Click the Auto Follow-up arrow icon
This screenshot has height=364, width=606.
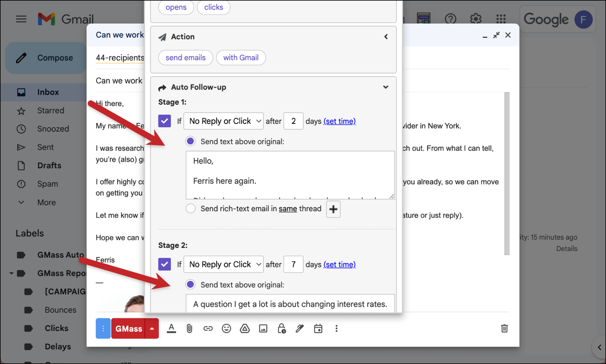pyautogui.click(x=162, y=88)
